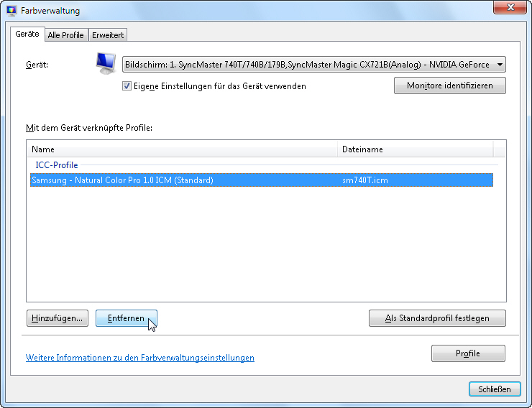Image resolution: width=532 pixels, height=408 pixels.
Task: Sort by the Dateiname column header
Action: point(415,149)
